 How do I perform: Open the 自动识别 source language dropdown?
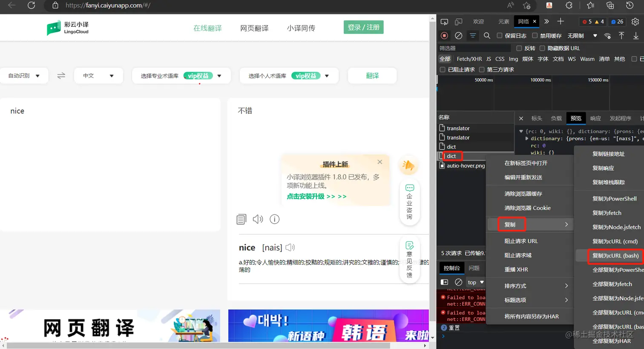coord(24,76)
